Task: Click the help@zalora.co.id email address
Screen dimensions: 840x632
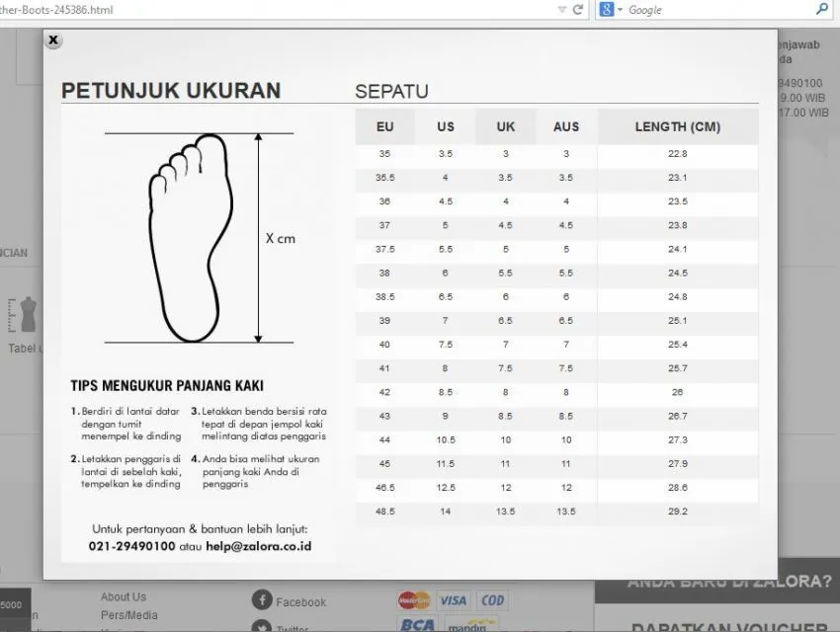Action: point(258,546)
